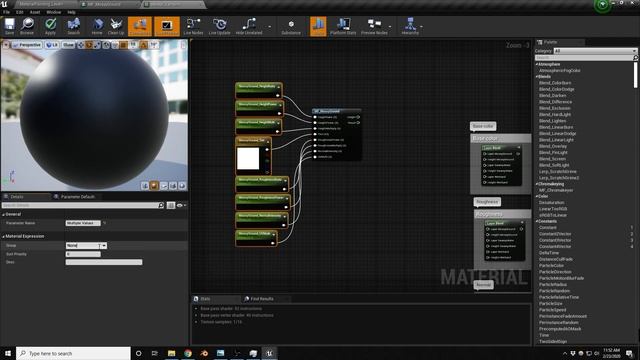Click the Base color comment box header
This screenshot has height=360, width=640.
501,138
